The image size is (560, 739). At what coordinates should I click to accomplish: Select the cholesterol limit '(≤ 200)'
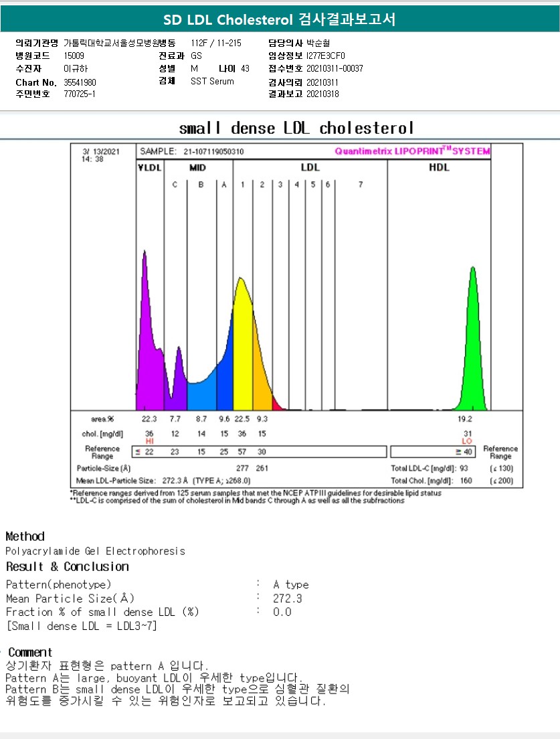(x=502, y=481)
